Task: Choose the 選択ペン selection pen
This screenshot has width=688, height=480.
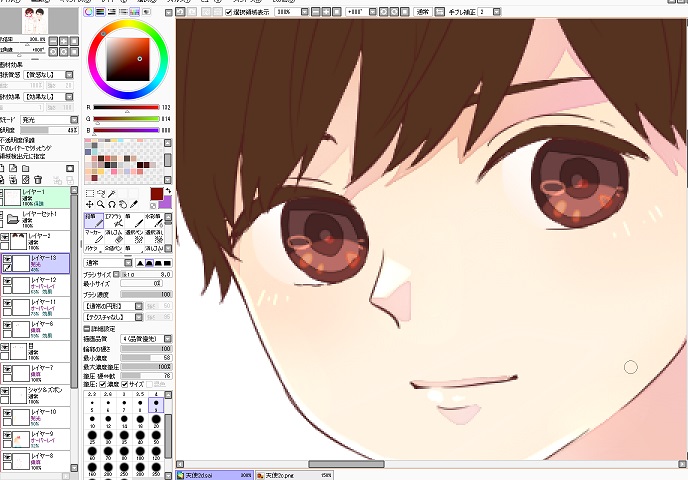Action: click(134, 236)
